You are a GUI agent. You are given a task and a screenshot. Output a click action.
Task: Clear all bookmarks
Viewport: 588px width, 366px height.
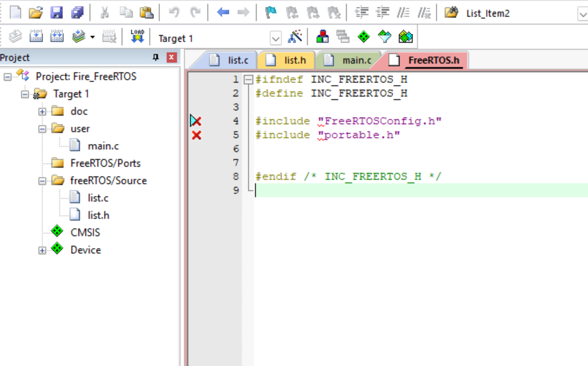334,13
